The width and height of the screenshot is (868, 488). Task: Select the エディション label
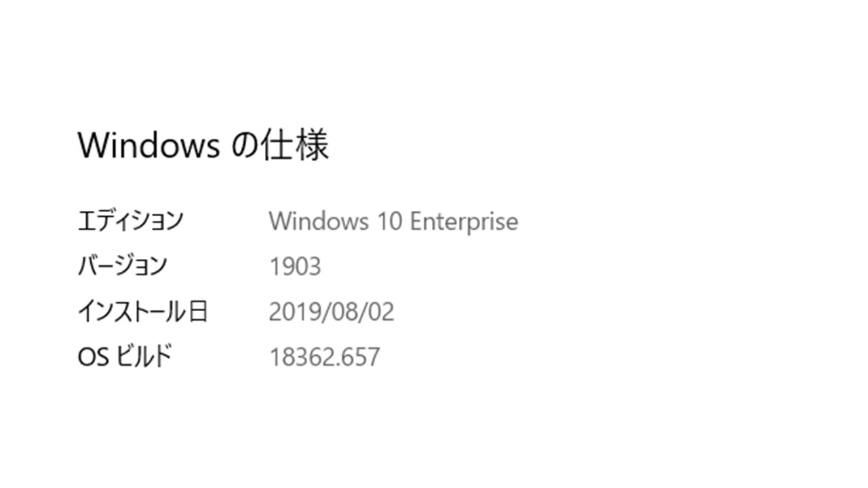[x=130, y=221]
